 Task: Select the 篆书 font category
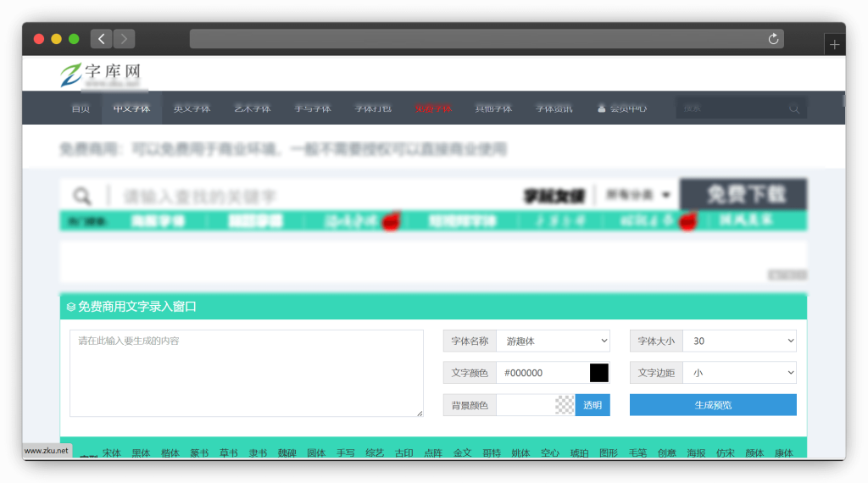pyautogui.click(x=199, y=452)
